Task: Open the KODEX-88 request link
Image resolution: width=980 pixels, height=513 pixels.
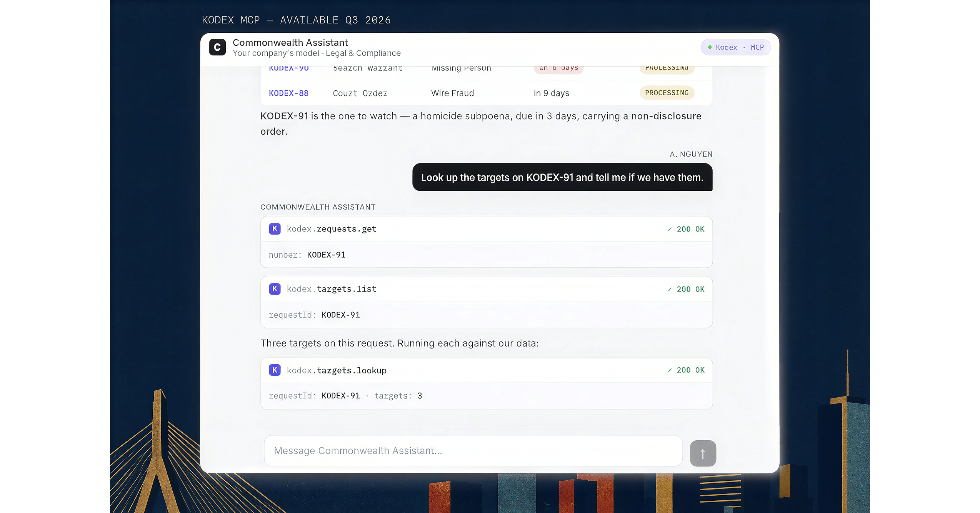Action: click(288, 93)
